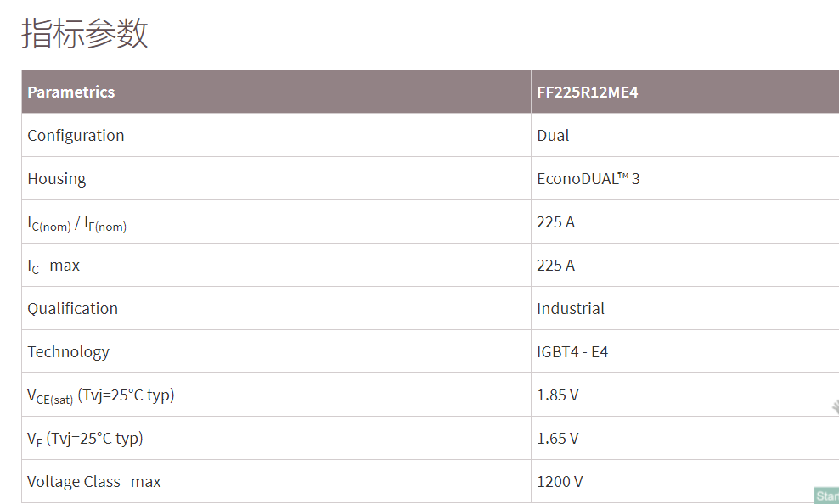Click the green Start button at bottom right
Image resolution: width=839 pixels, height=504 pixels.
pos(826,496)
